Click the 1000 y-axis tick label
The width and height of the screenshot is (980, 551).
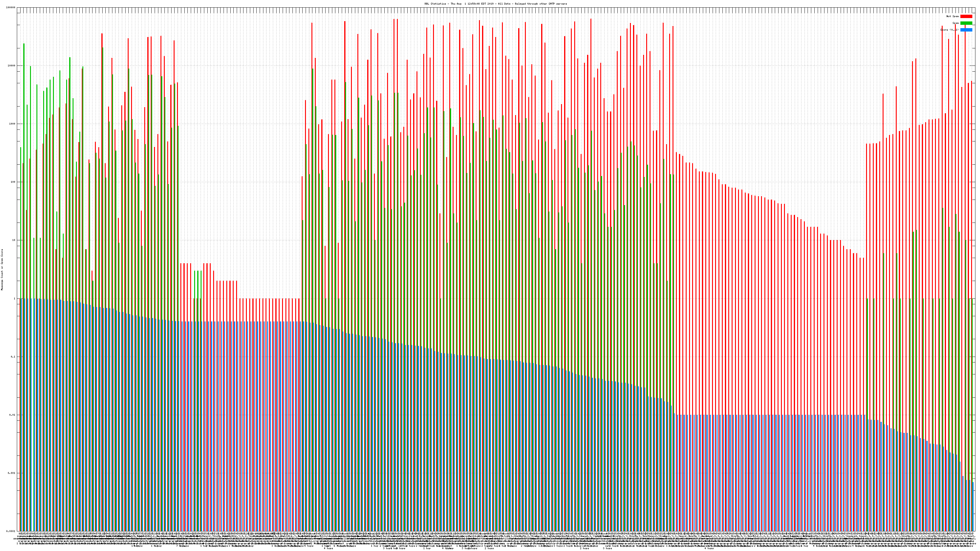point(13,124)
